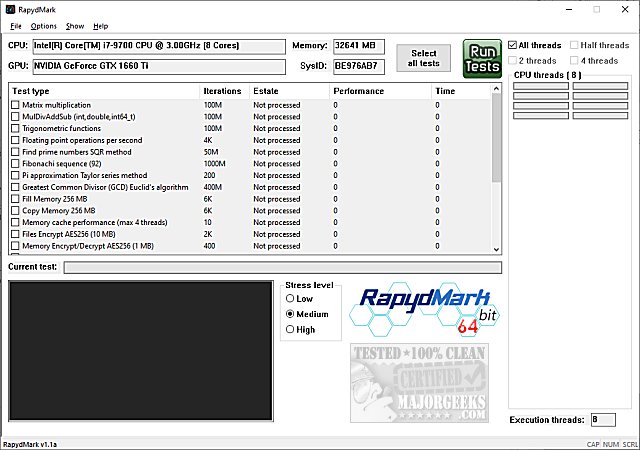Click the RapydMark title bar app icon
Screen dimensions: 640x450
(x=11, y=9)
